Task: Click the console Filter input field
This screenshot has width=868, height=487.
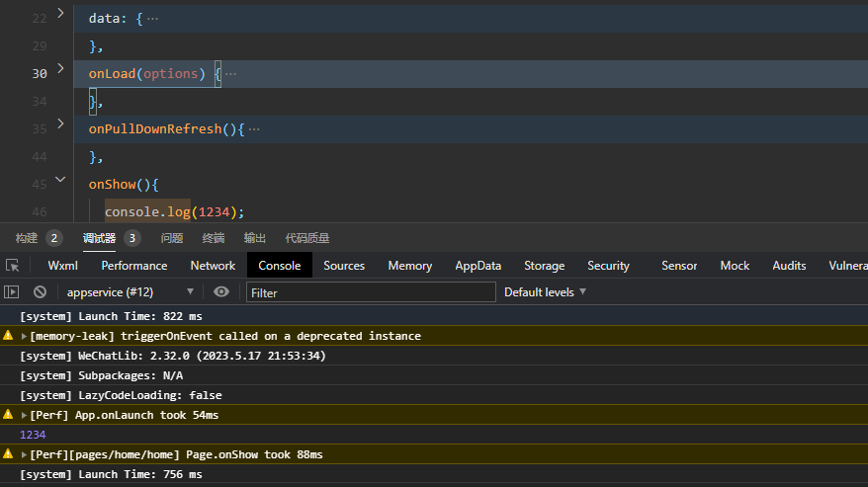Action: [371, 292]
